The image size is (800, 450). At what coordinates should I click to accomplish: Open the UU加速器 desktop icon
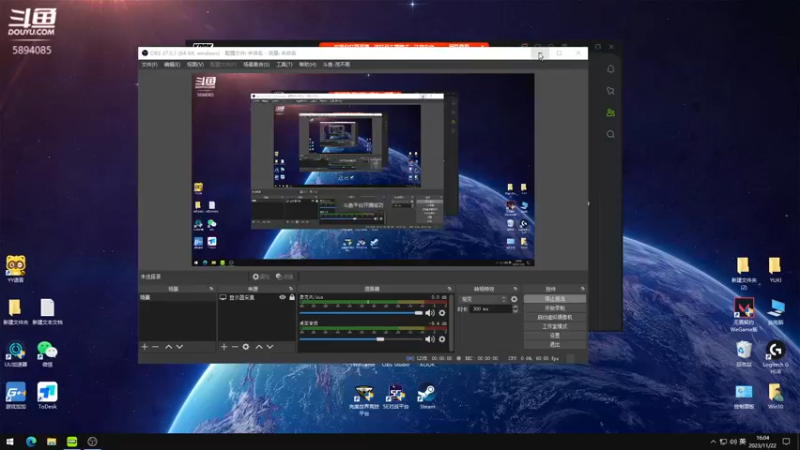click(16, 354)
